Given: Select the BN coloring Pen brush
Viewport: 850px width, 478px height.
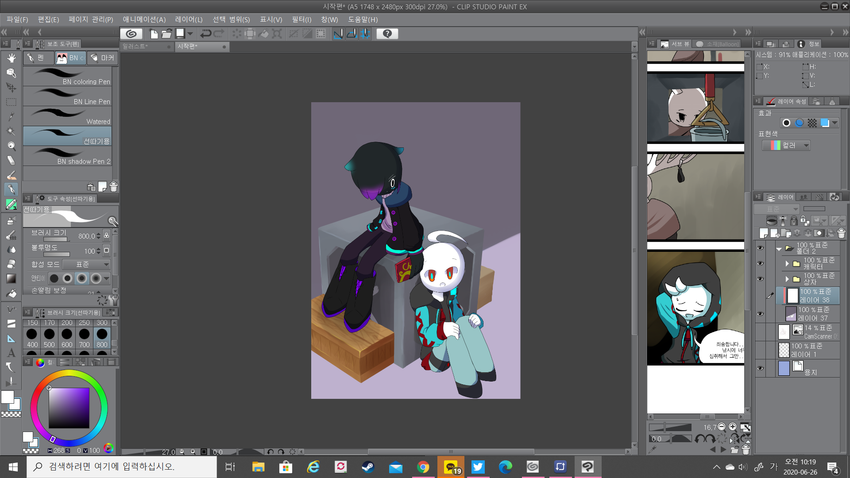Looking at the screenshot, I should pos(67,76).
